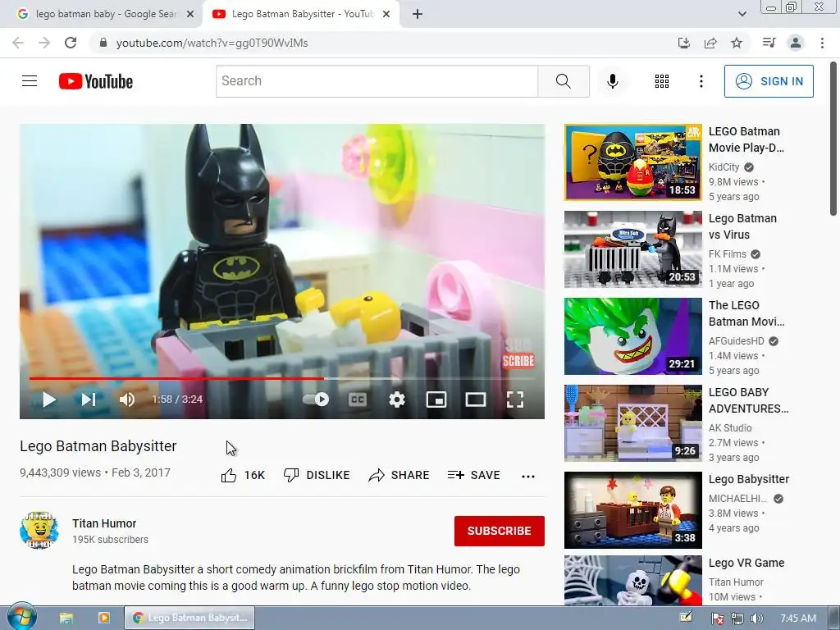Play the video with the play button
The height and width of the screenshot is (630, 840).
48,399
